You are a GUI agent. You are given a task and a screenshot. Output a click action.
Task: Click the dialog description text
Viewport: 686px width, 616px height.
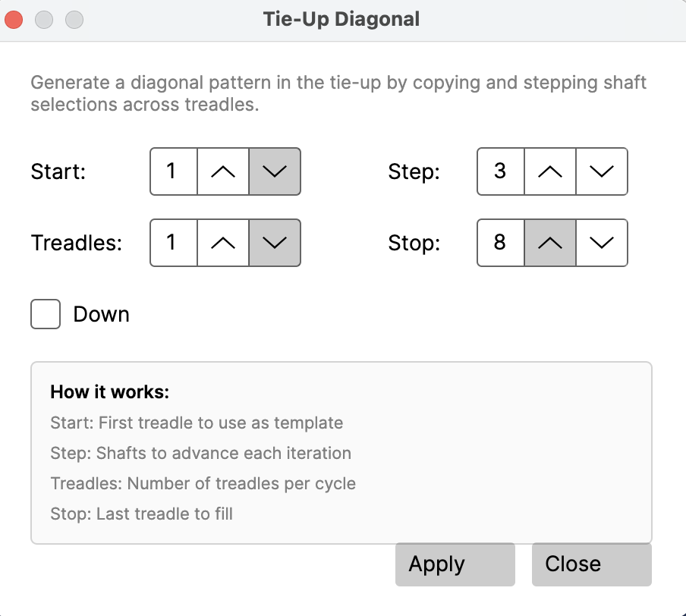pyautogui.click(x=338, y=93)
